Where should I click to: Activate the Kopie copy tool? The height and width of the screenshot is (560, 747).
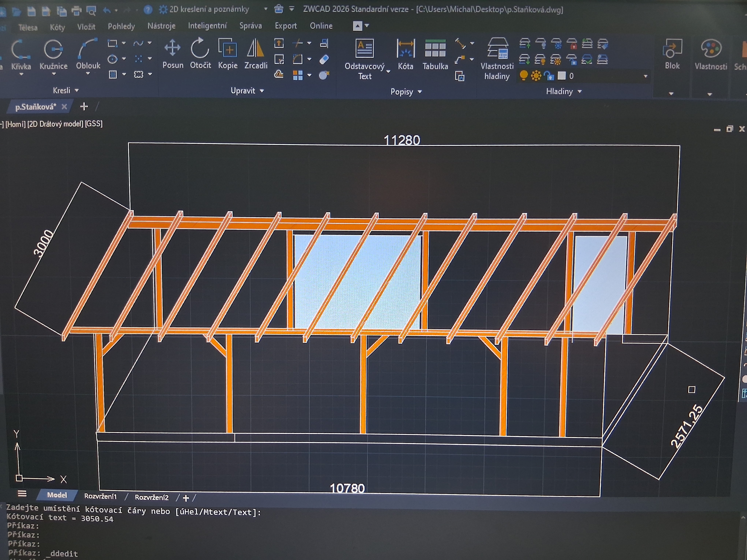(228, 53)
